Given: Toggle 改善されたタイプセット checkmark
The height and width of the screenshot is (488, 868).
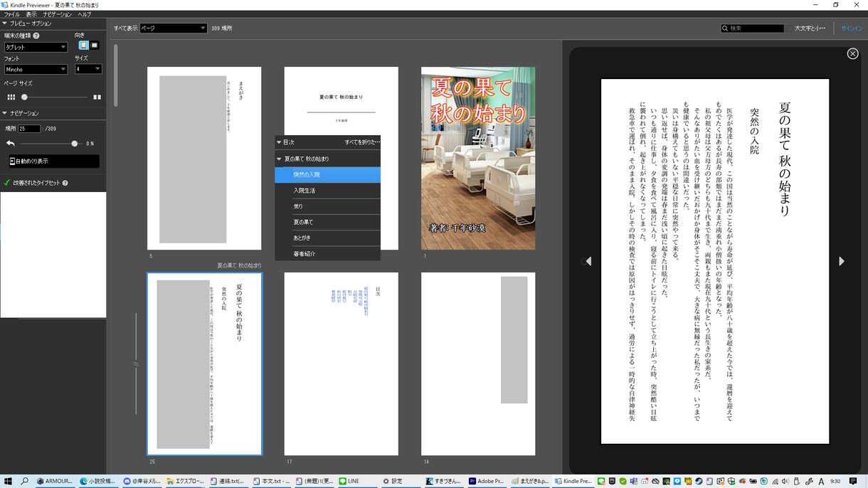Looking at the screenshot, I should click(x=6, y=183).
